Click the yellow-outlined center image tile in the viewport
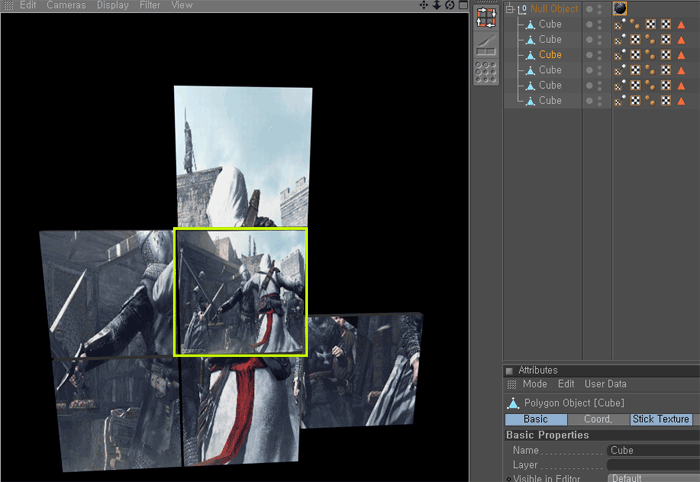Screen dimensions: 700x482 click(240, 292)
